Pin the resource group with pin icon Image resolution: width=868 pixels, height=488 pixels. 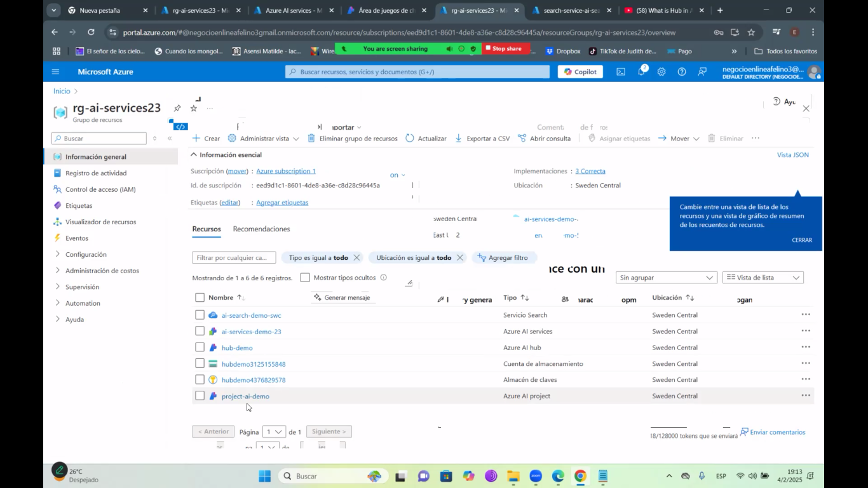pos(177,109)
